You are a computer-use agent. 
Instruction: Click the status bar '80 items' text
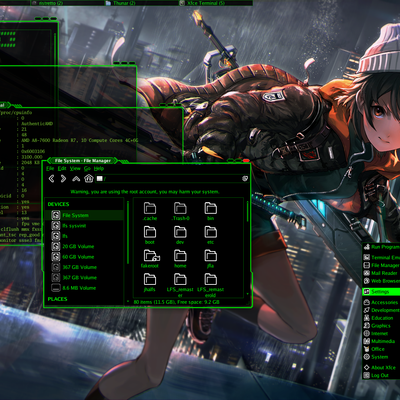coord(177,302)
